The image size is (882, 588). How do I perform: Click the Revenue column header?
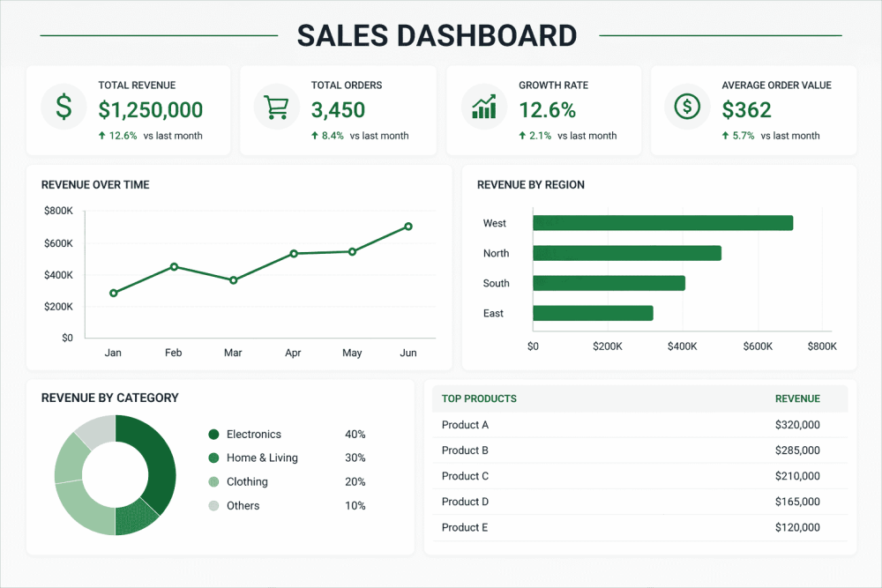(797, 398)
